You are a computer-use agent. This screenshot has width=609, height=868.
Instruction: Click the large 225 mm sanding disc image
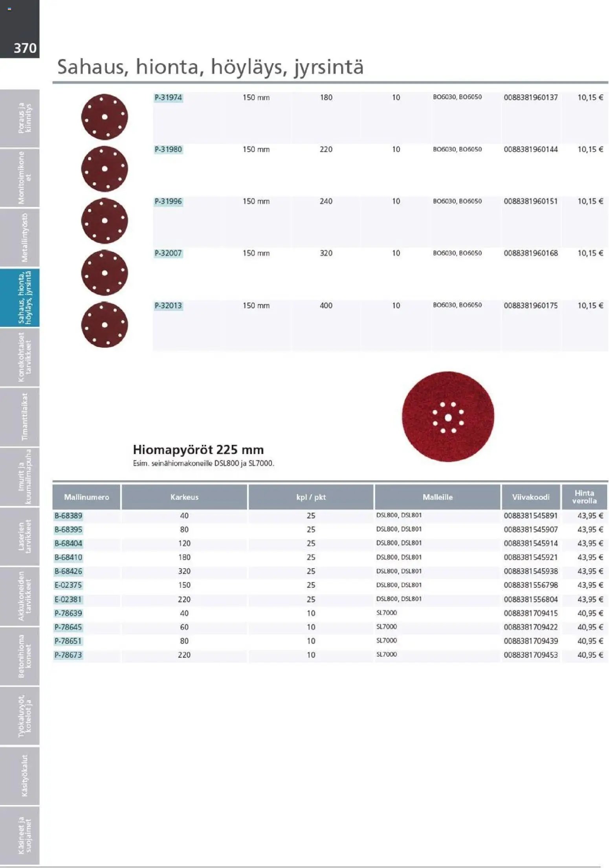448,417
